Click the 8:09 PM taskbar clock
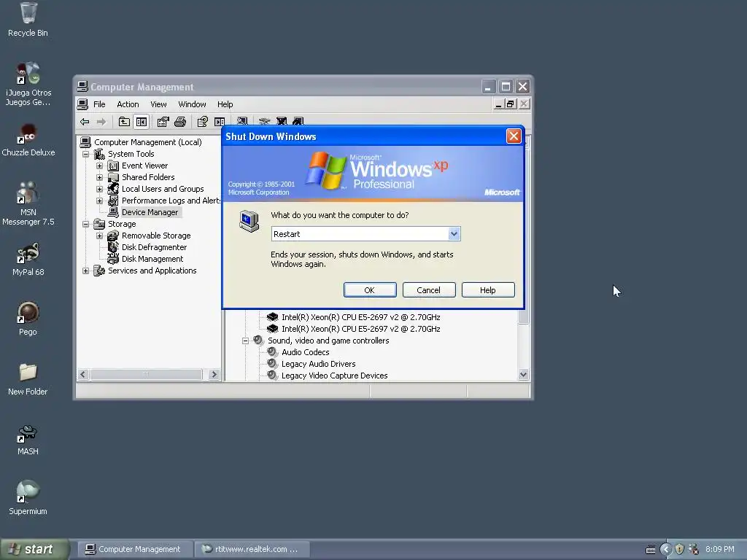This screenshot has width=747, height=560. tap(719, 550)
